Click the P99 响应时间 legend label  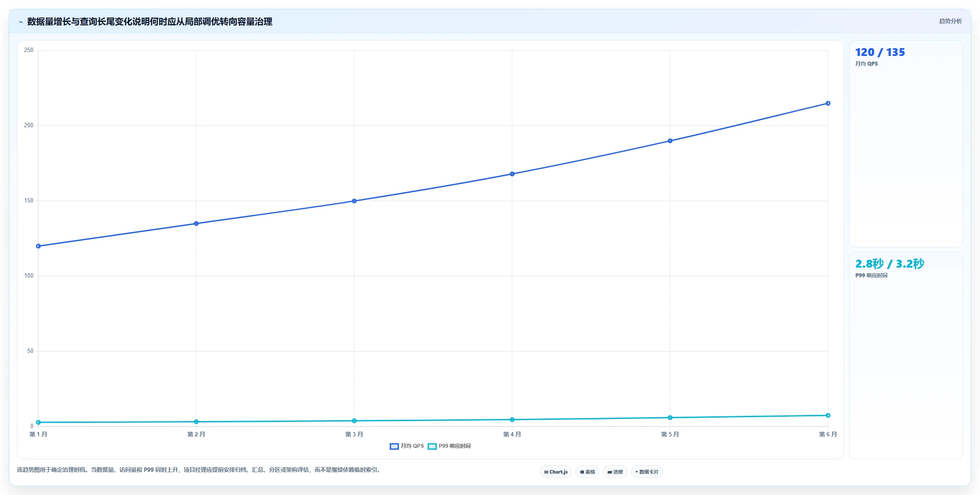(455, 446)
